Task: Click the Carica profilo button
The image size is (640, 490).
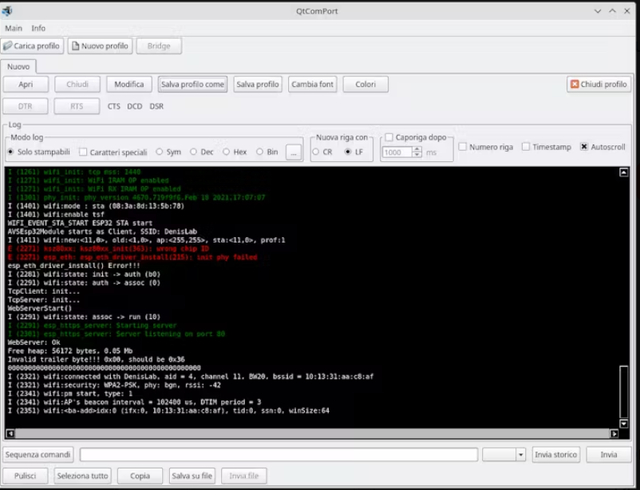Action: pos(32,46)
